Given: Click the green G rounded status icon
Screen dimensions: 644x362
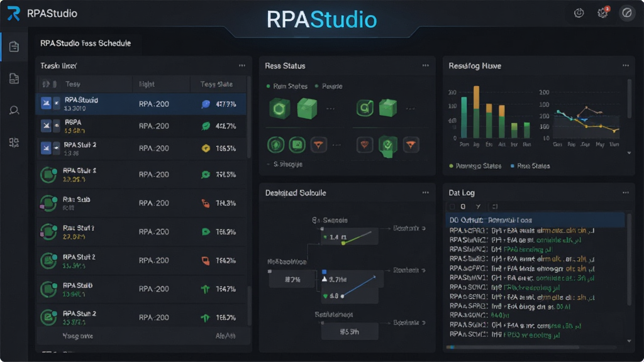Looking at the screenshot, I should click(365, 108).
